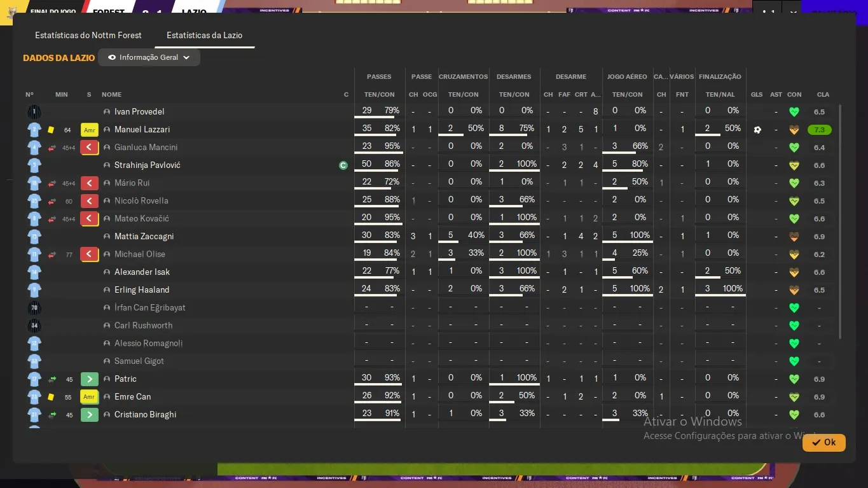The image size is (868, 488).
Task: Click Ivan Provedel's green condition heart
Action: click(794, 112)
